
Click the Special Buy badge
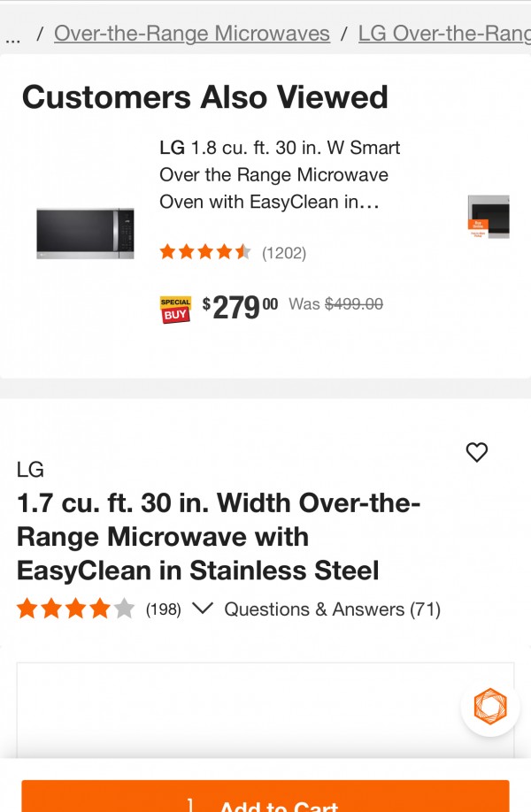pyautogui.click(x=175, y=309)
